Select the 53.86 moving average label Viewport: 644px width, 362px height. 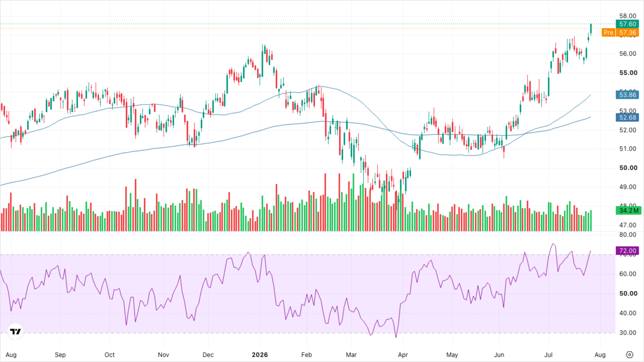pyautogui.click(x=627, y=95)
